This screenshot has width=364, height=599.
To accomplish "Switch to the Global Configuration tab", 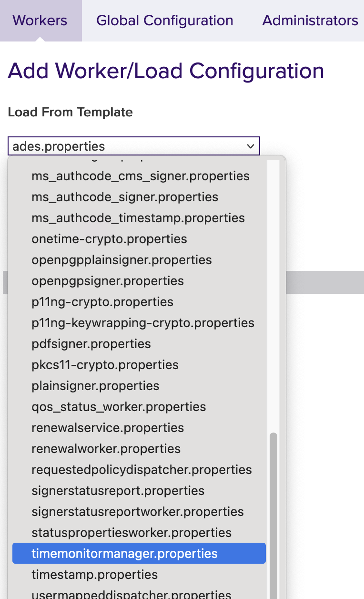I will point(164,21).
